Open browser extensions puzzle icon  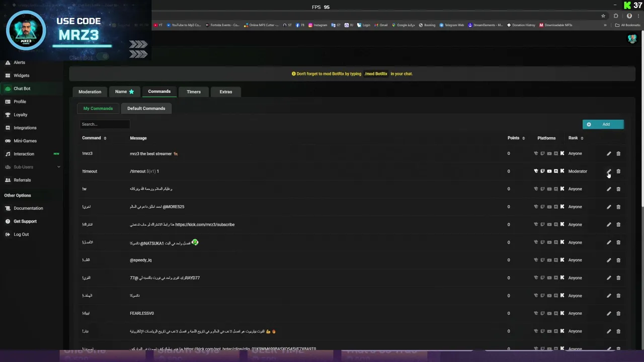pyautogui.click(x=616, y=16)
